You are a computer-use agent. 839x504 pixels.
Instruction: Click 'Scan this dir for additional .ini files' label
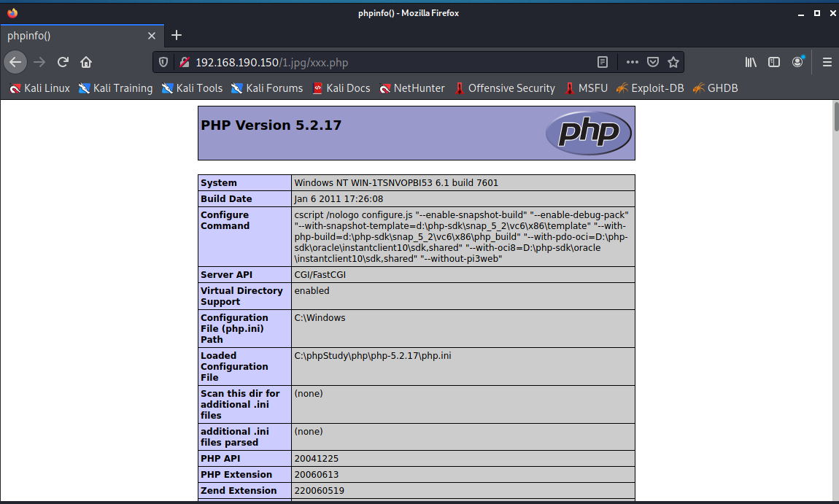(x=240, y=405)
